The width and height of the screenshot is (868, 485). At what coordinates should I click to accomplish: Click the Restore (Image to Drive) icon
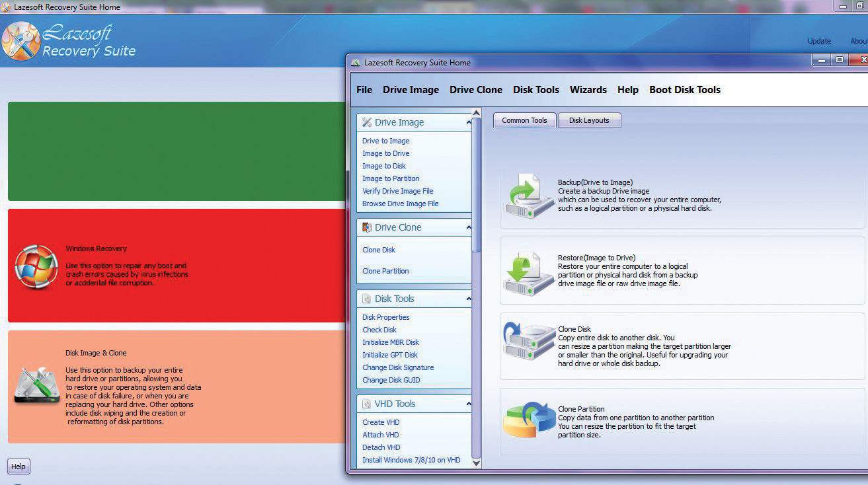(x=530, y=273)
